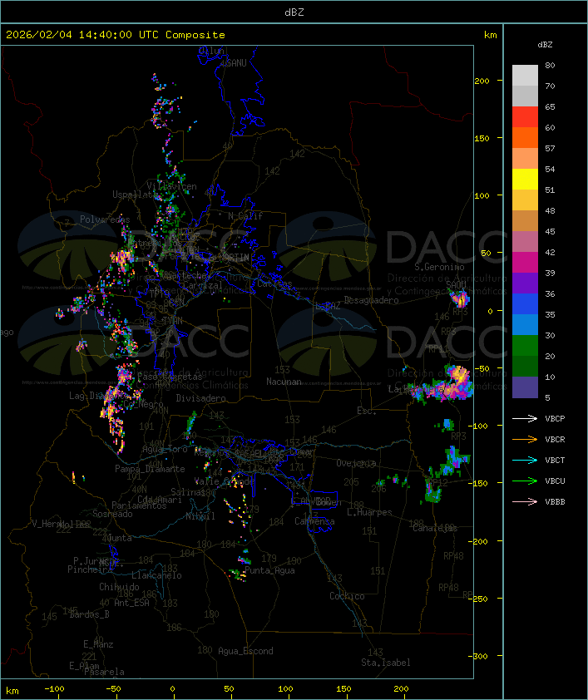Viewport: 588px width, 700px height.
Task: Select the violet purple swatch below magenta
Action: (x=525, y=283)
